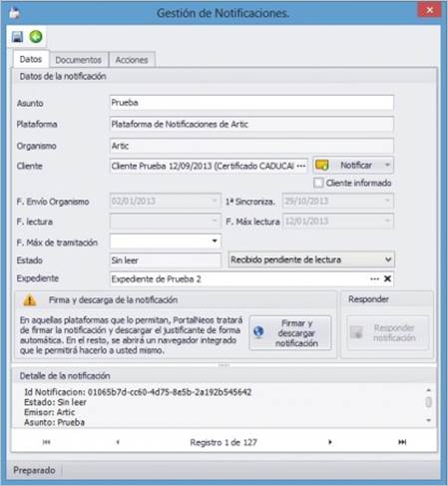The height and width of the screenshot is (486, 448).
Task: Click Responder notificación button
Action: coord(388,332)
